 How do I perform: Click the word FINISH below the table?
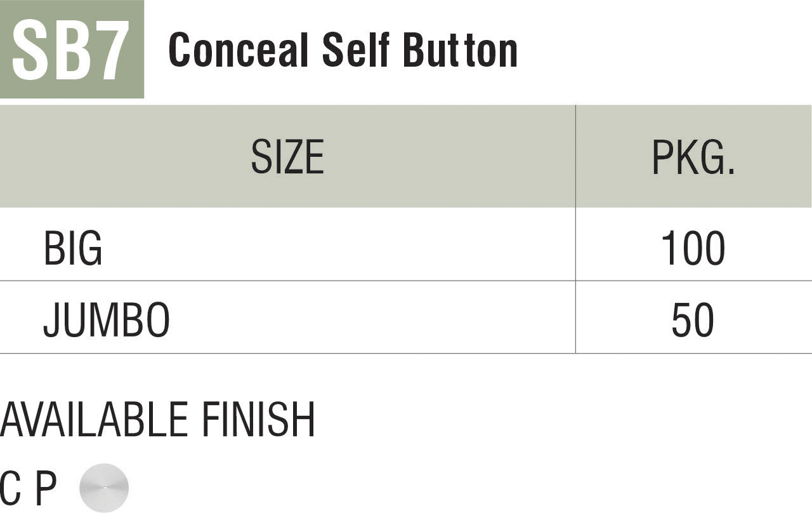coord(258,420)
